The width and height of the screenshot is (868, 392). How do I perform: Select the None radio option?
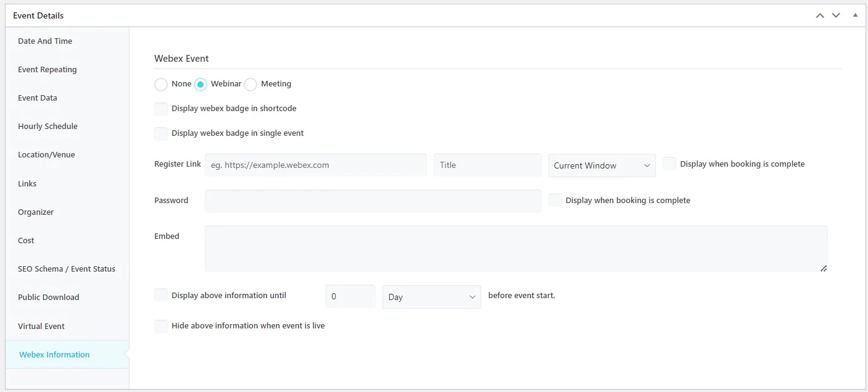161,84
